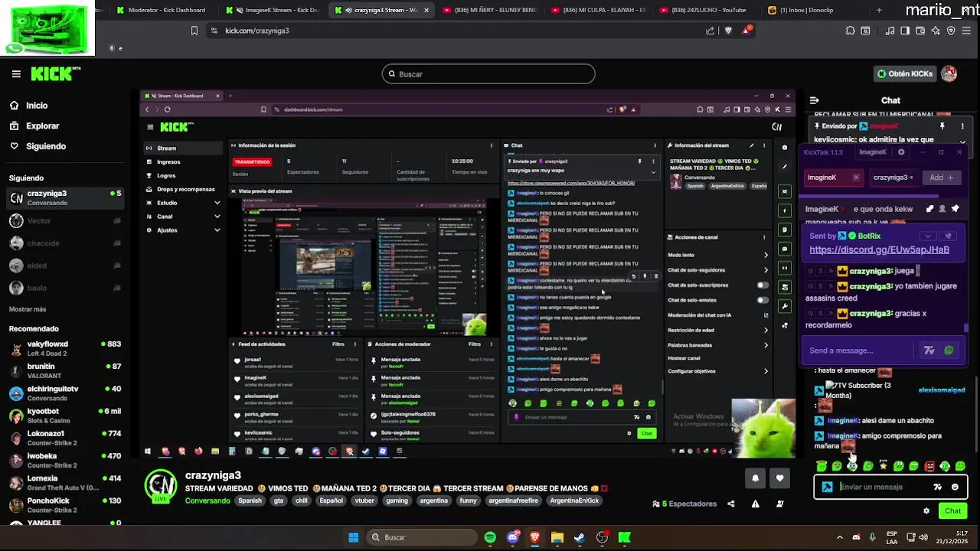Open recommended channel brunitin
This screenshot has height=551, width=980.
[65, 370]
